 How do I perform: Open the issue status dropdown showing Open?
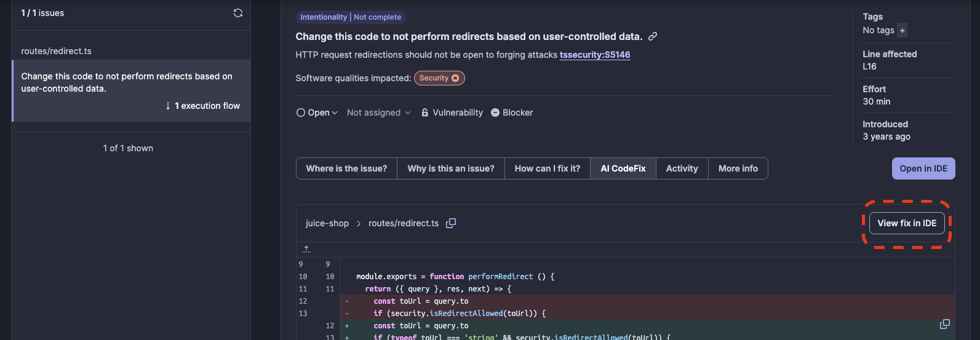317,113
